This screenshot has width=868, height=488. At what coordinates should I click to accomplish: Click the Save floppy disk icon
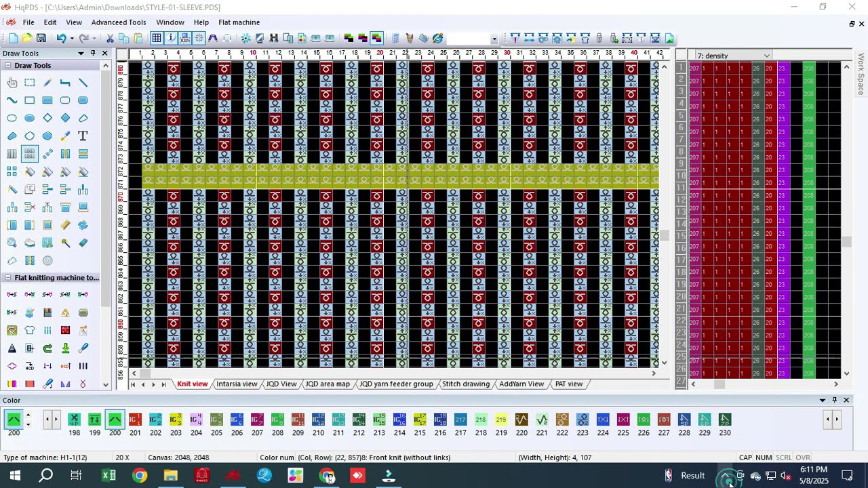pos(41,39)
